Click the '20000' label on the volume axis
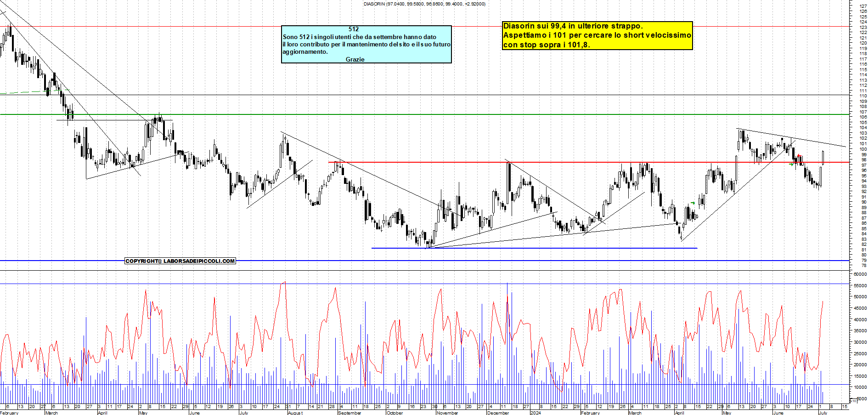The image size is (868, 415). point(860,365)
